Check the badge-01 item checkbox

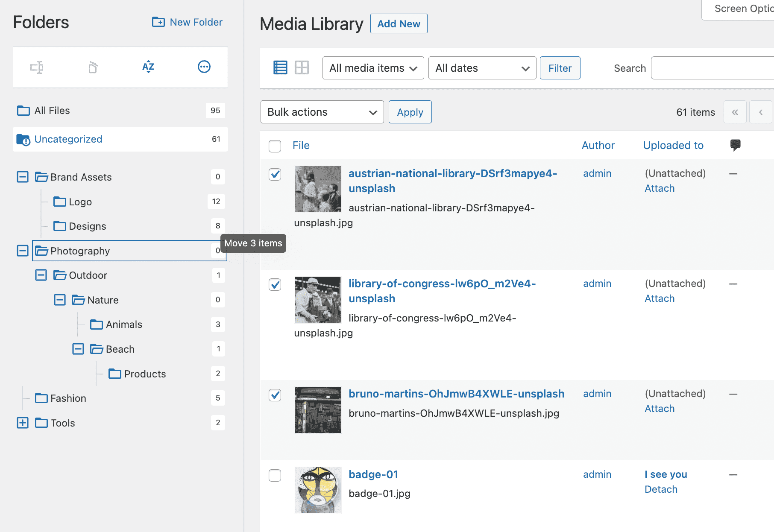[275, 475]
